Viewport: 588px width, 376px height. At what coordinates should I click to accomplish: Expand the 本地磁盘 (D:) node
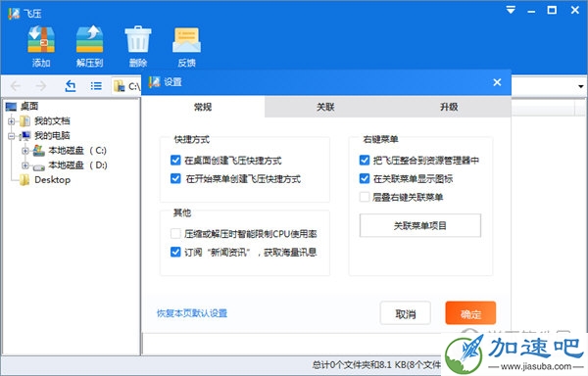pos(25,165)
